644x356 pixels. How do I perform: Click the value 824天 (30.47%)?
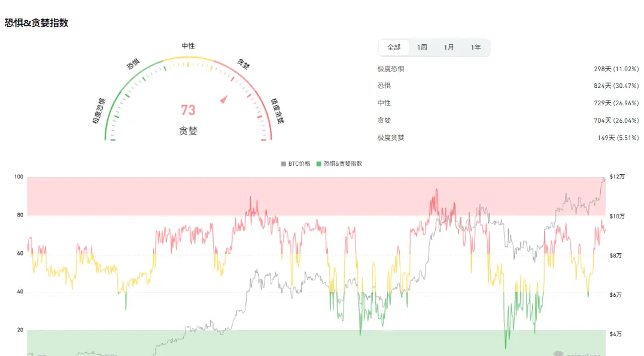pos(616,86)
